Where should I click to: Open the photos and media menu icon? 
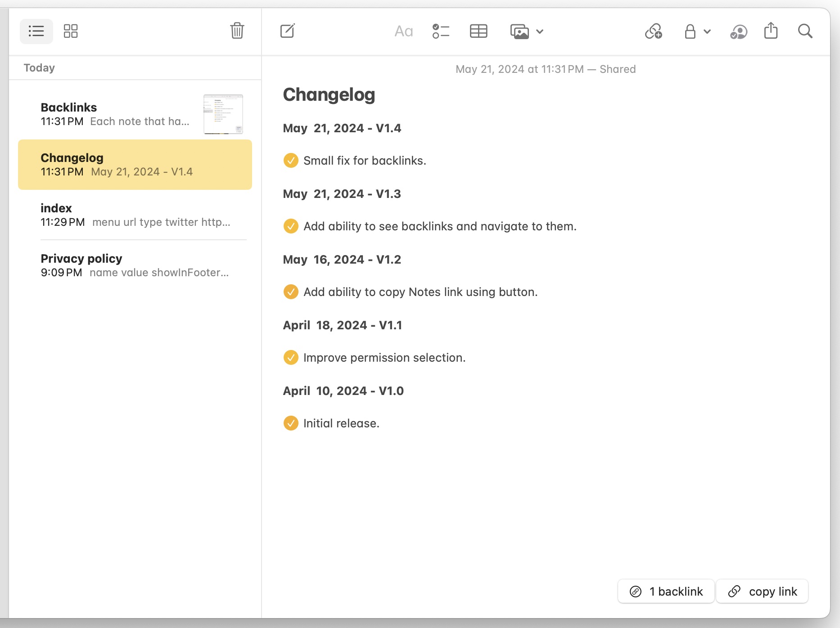coord(519,31)
